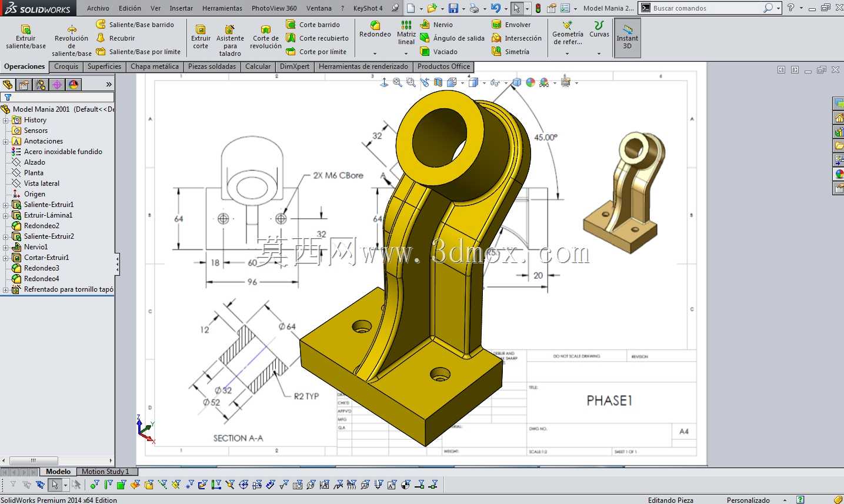
Task: Click the Nervio rib tool
Action: (x=436, y=25)
